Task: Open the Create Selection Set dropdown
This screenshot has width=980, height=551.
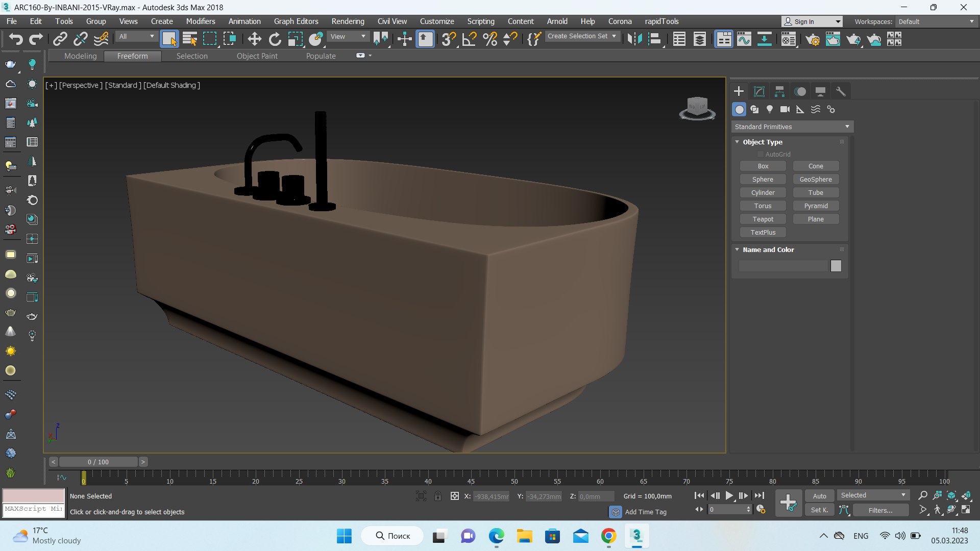Action: (x=582, y=36)
